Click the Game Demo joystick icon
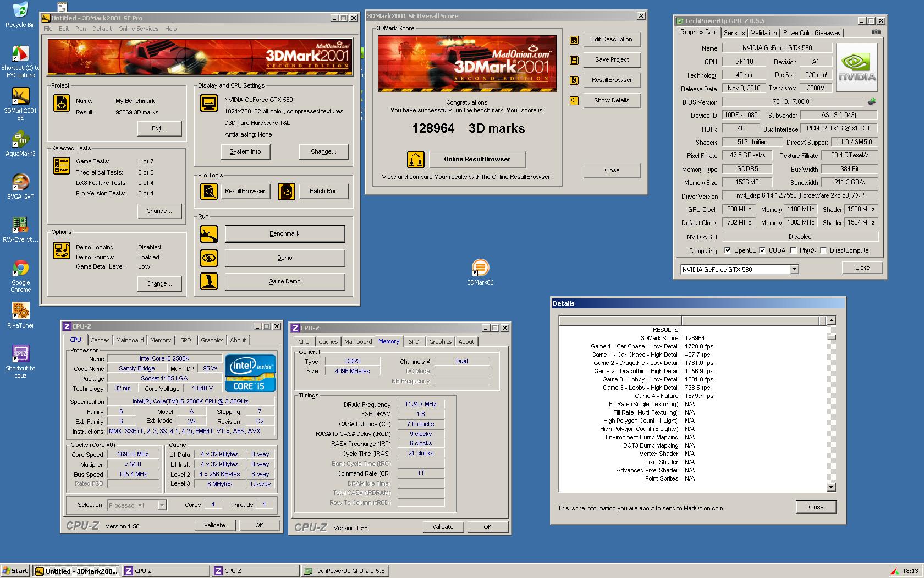Screen dimensions: 924x578 [209, 281]
